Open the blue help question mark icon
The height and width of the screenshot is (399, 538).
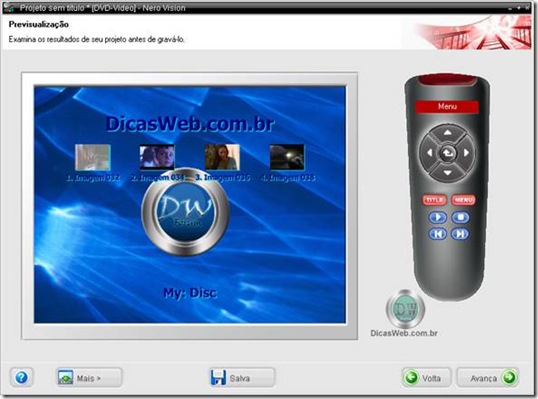[21, 378]
